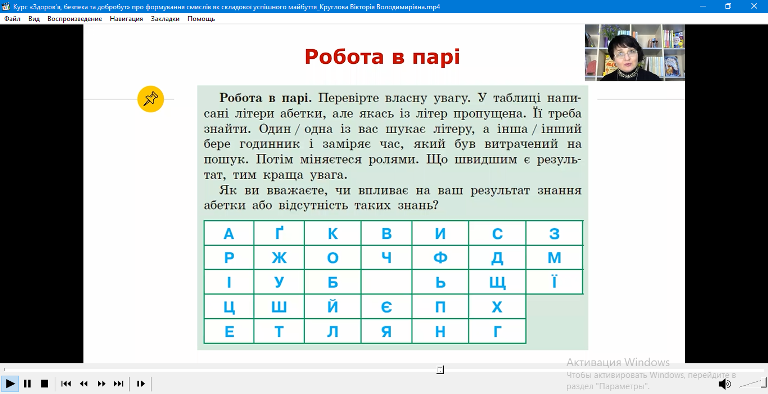The height and width of the screenshot is (394, 768).
Task: Click the yellow pushpin icon on slide
Action: pyautogui.click(x=150, y=99)
